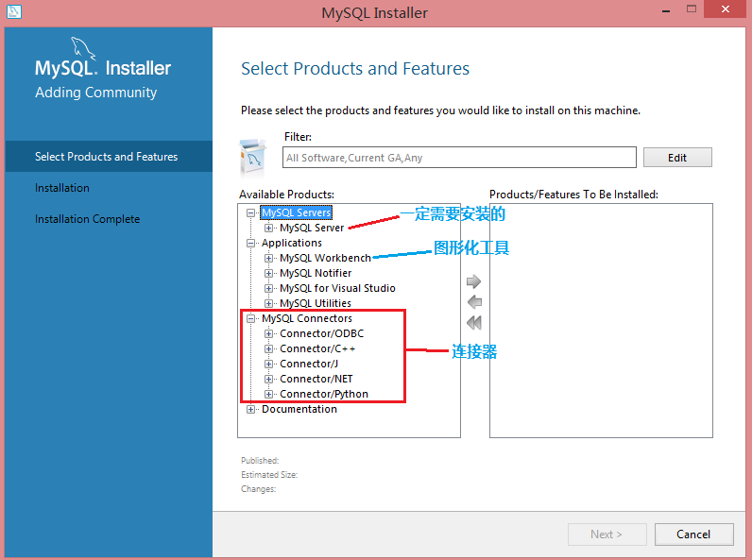The image size is (752, 560).
Task: Go to the Installation step
Action: pos(61,188)
